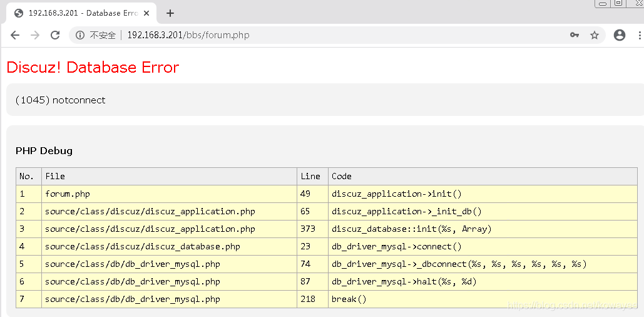The height and width of the screenshot is (317, 644).
Task: Click line number 49
Action: click(312, 194)
